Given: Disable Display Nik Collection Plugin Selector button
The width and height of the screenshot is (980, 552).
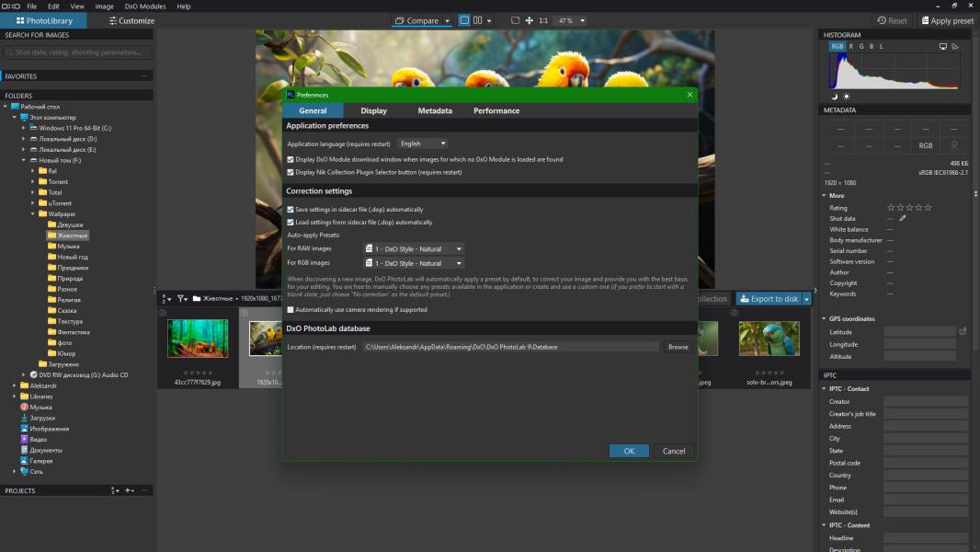Looking at the screenshot, I should pos(291,172).
